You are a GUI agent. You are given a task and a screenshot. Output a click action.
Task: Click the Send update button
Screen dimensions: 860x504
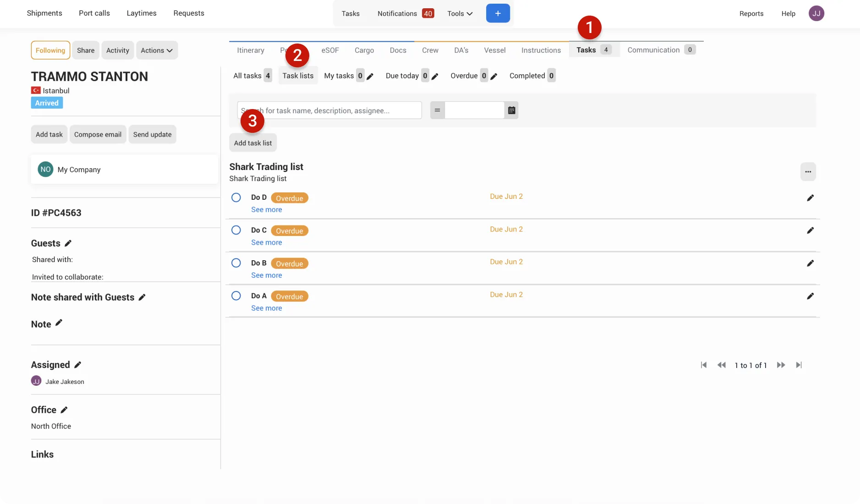pos(152,135)
